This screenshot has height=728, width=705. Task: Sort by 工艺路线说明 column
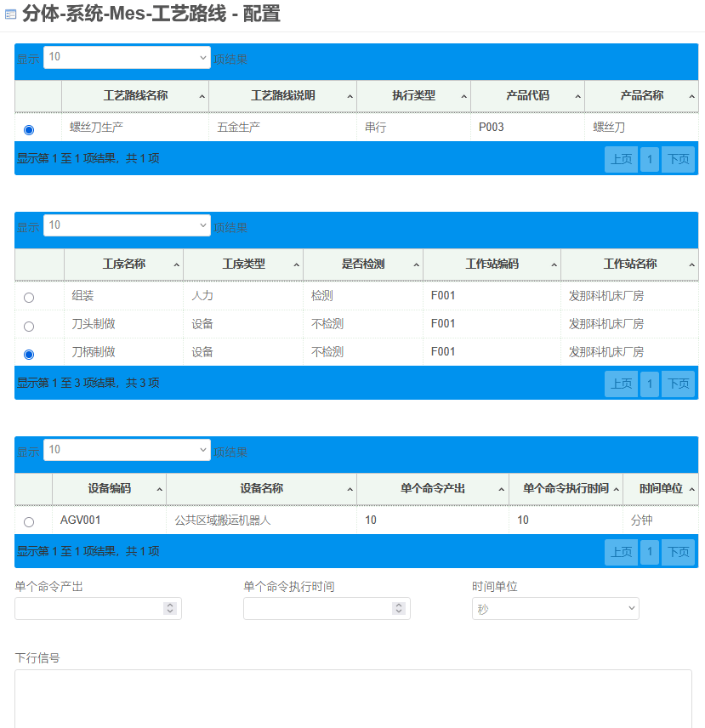282,96
